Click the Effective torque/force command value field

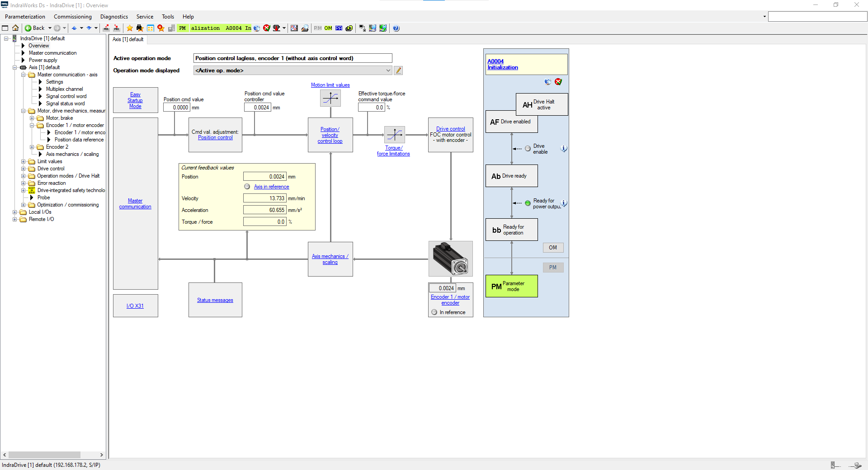372,108
